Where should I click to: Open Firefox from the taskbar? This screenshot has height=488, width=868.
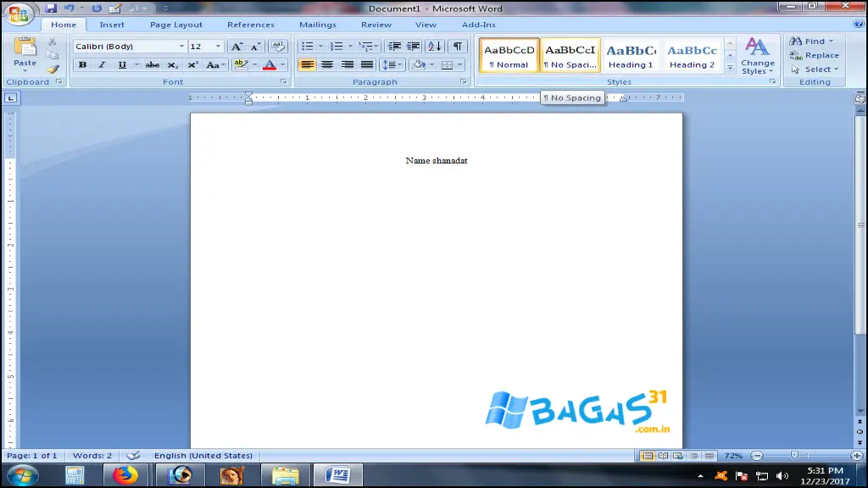125,474
